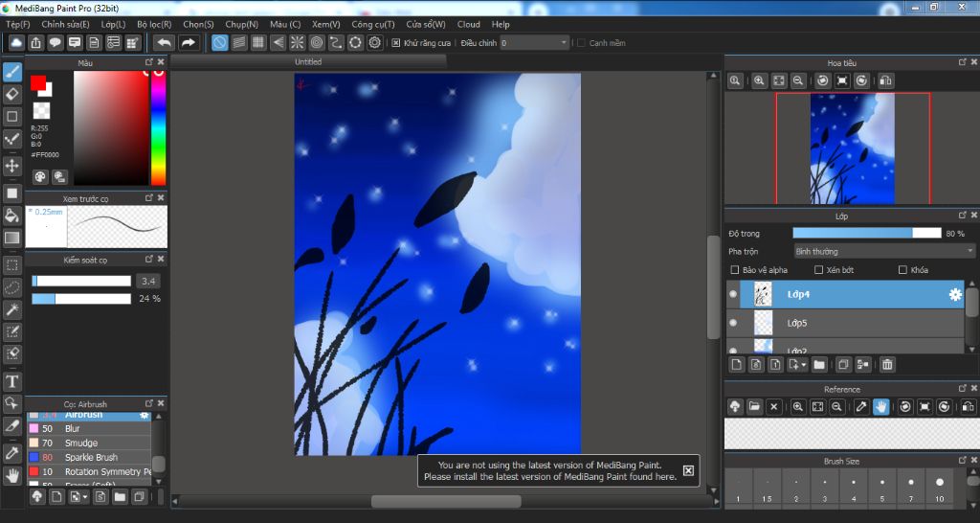
Task: Open Bộ lọc(R) menu
Action: (x=154, y=24)
